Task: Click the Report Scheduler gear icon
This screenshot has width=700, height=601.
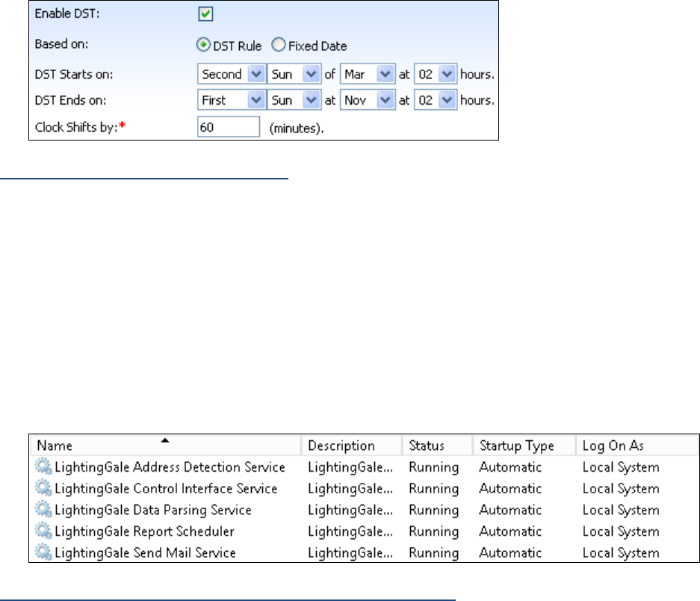Action: pyautogui.click(x=43, y=531)
